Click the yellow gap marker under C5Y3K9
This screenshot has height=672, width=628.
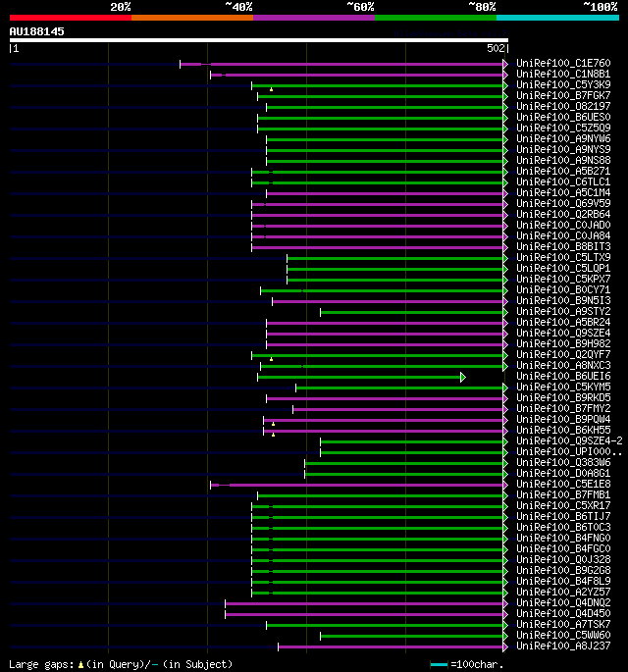point(272,89)
